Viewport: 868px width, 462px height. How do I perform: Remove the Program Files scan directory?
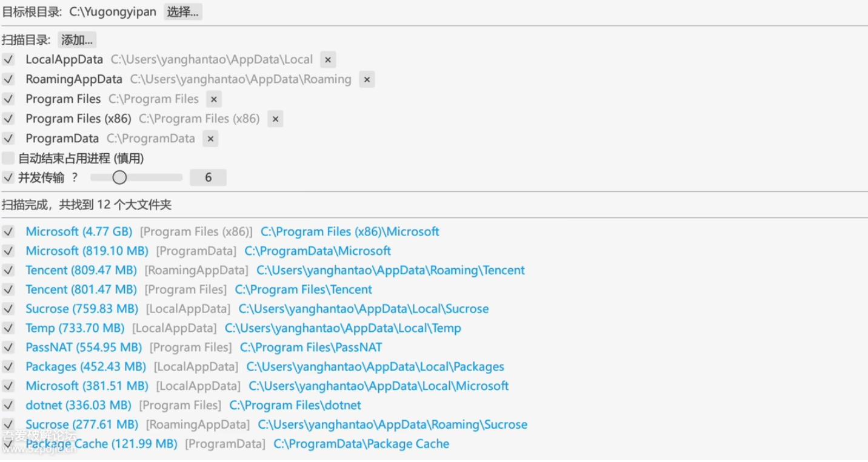[213, 99]
